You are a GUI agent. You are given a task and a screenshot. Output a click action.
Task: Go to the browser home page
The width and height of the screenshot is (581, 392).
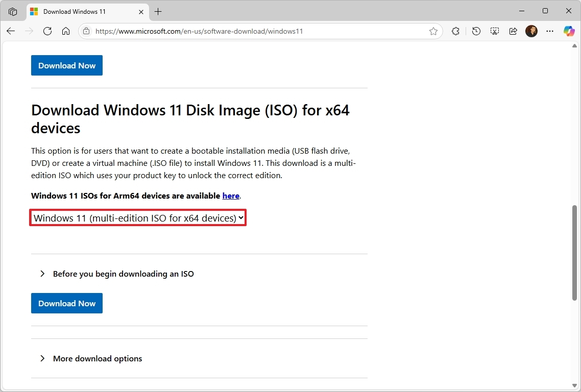[x=66, y=31]
